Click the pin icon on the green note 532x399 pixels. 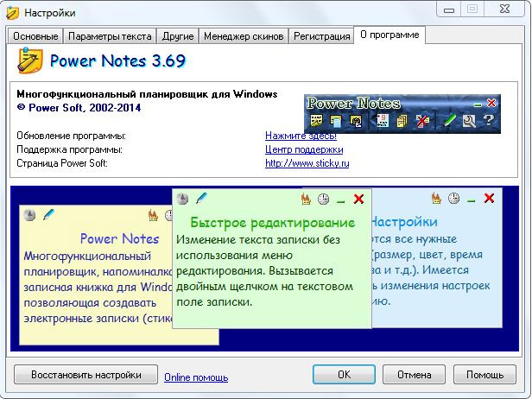coord(183,199)
